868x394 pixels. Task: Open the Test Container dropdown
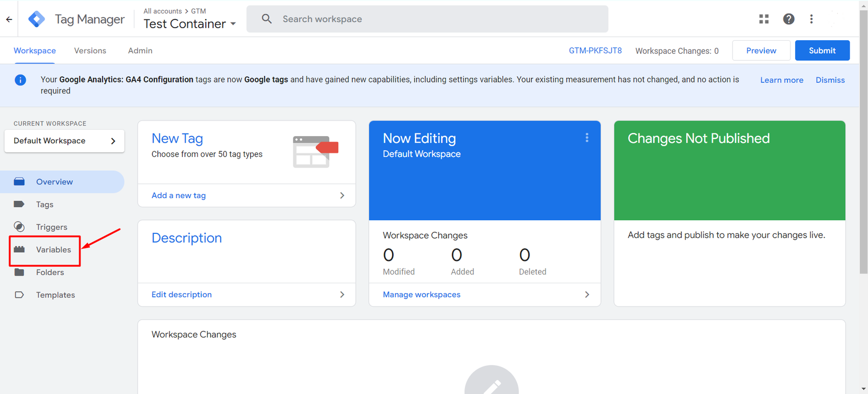click(x=190, y=24)
